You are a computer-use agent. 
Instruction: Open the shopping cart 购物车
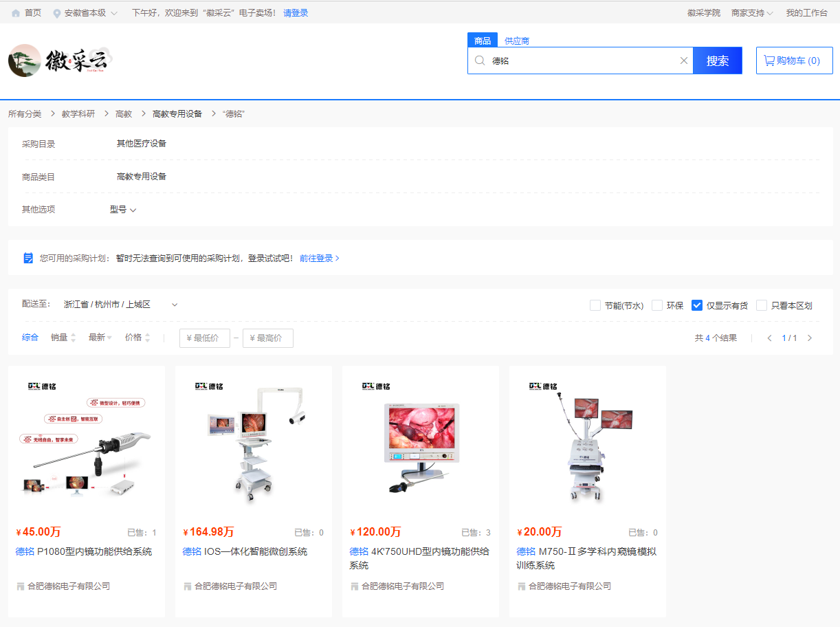tap(794, 60)
